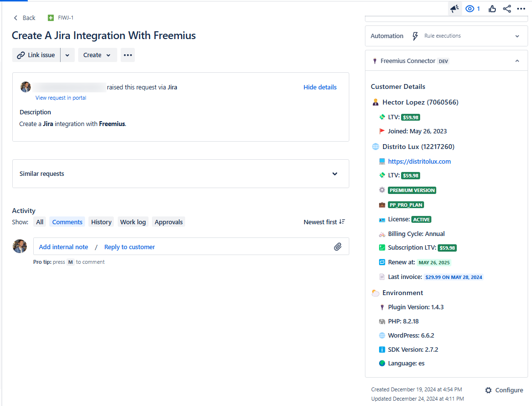Expand the Similar requests section
Viewport: 532px width, 406px height.
[335, 174]
